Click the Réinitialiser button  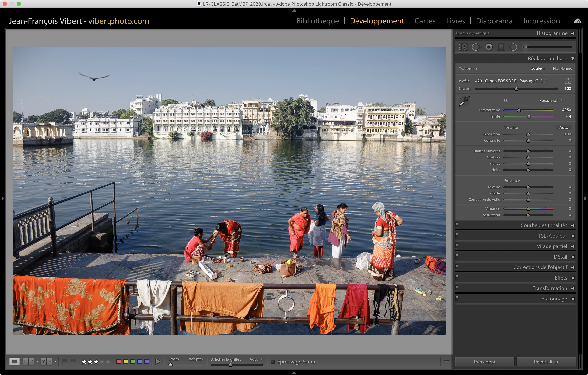(546, 362)
